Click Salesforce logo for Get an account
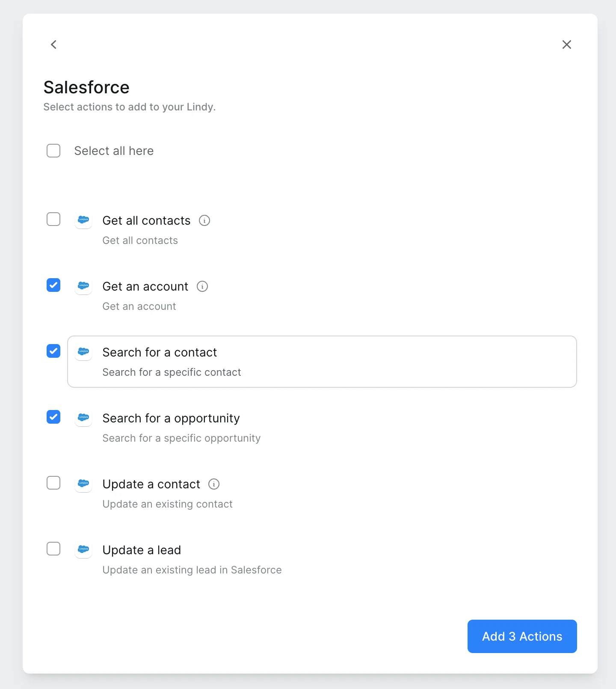 click(x=83, y=286)
